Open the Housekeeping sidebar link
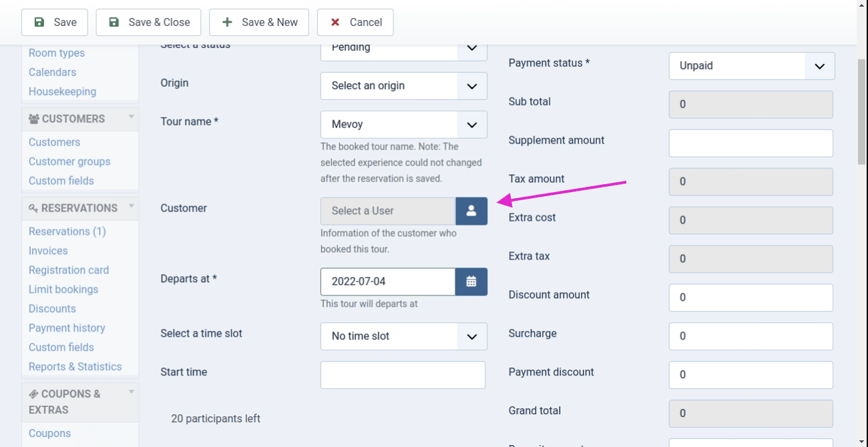 point(62,91)
